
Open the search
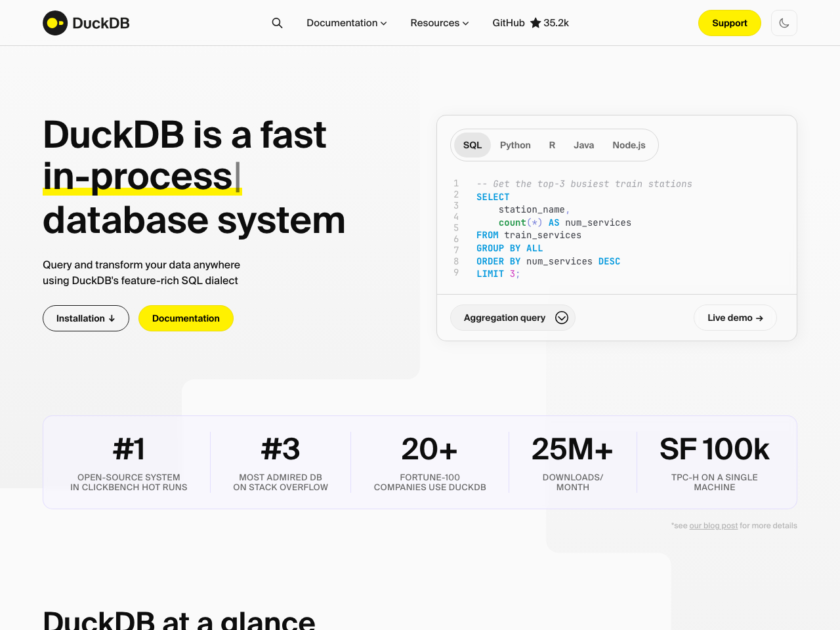[277, 22]
